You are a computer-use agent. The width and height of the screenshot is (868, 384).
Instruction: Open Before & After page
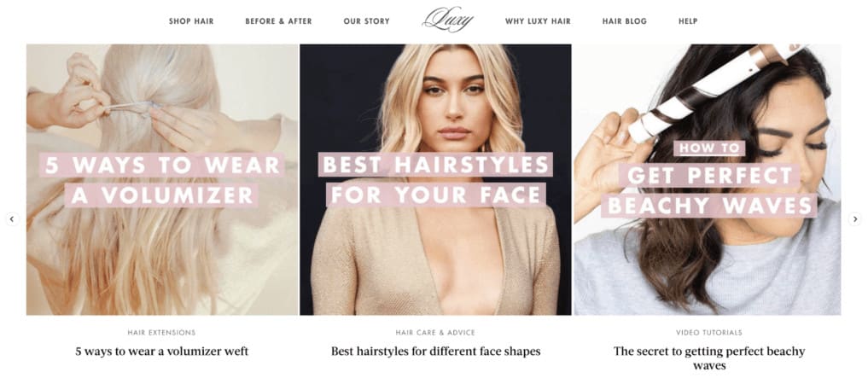[278, 21]
